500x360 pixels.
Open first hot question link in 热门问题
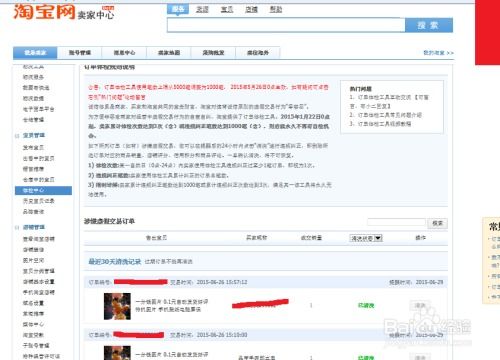389,102
